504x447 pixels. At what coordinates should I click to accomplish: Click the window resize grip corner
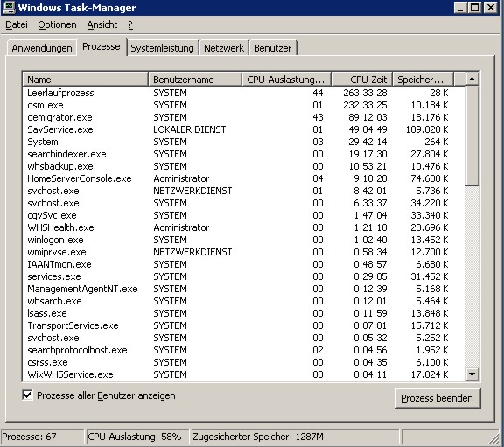click(x=493, y=438)
